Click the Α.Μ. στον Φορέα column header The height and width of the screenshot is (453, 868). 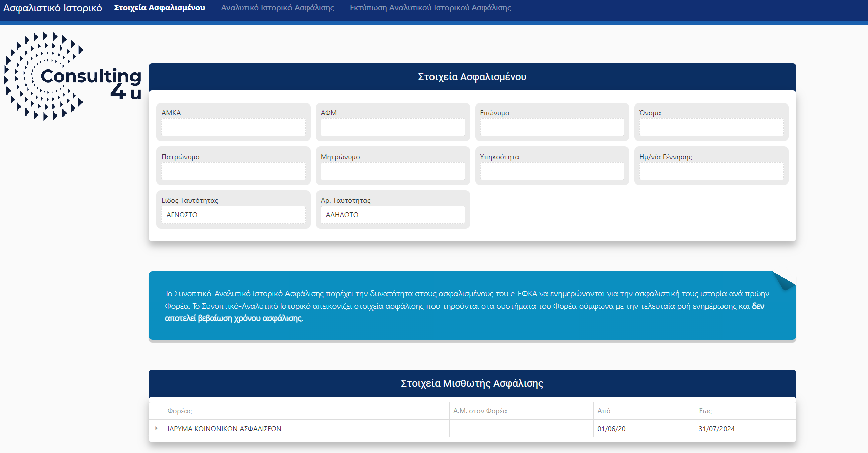tap(480, 411)
